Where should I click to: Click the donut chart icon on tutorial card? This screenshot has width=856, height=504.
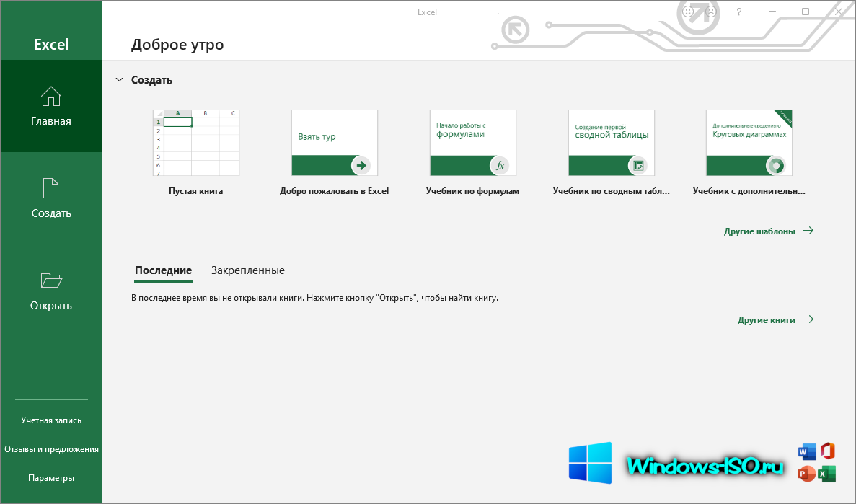click(776, 165)
